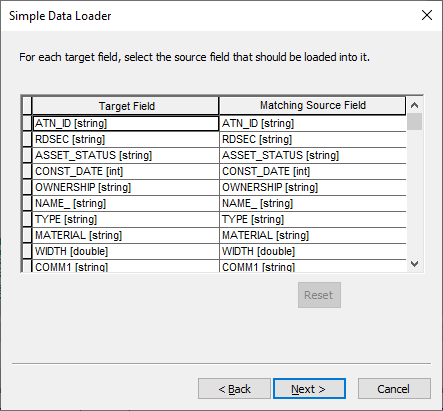Close the Simple Data Loader window
443x411 pixels.
tap(427, 15)
